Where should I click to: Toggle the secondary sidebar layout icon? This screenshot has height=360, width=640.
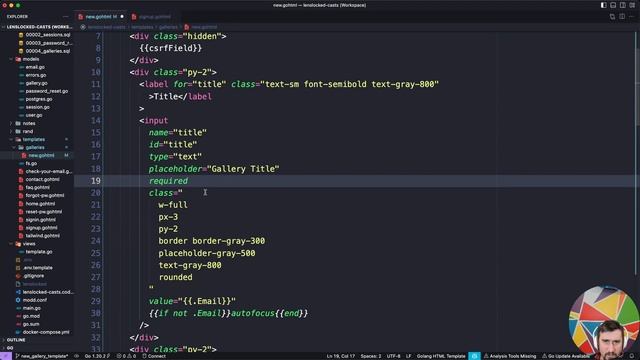(x=622, y=5)
